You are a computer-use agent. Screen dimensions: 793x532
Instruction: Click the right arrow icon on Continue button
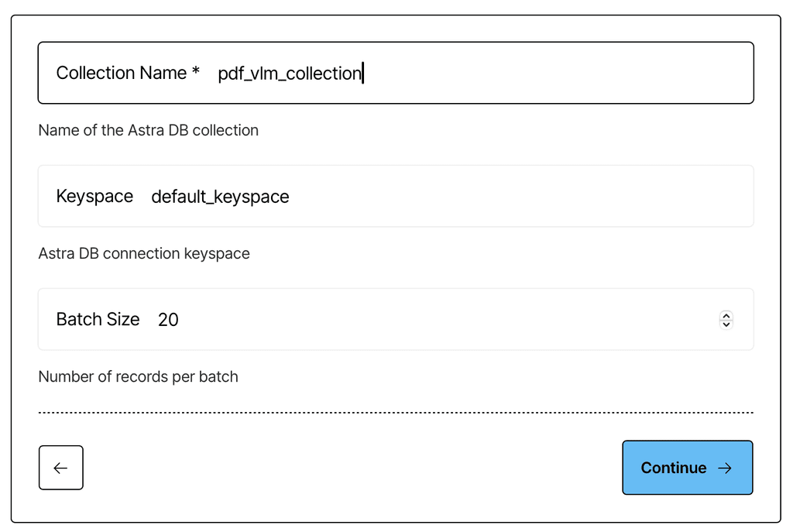tap(725, 468)
